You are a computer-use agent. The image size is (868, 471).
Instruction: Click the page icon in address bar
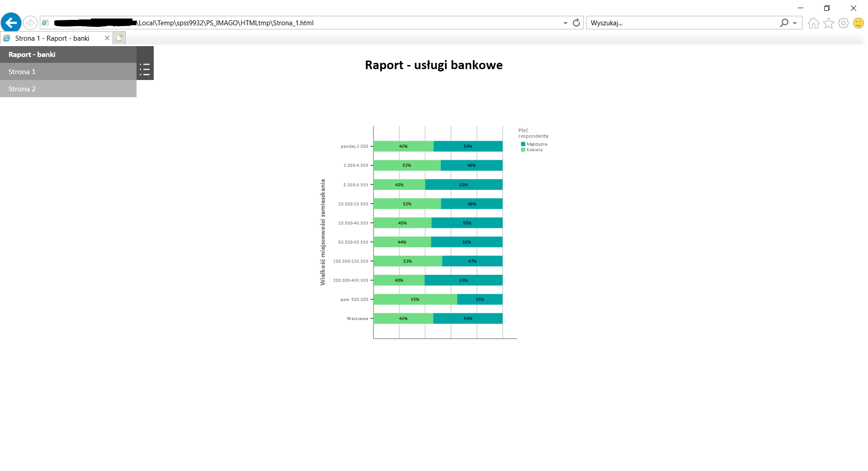(45, 23)
